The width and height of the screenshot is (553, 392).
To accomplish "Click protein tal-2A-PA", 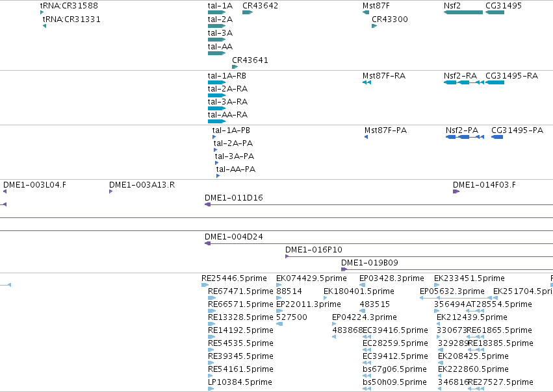I will click(x=216, y=150).
